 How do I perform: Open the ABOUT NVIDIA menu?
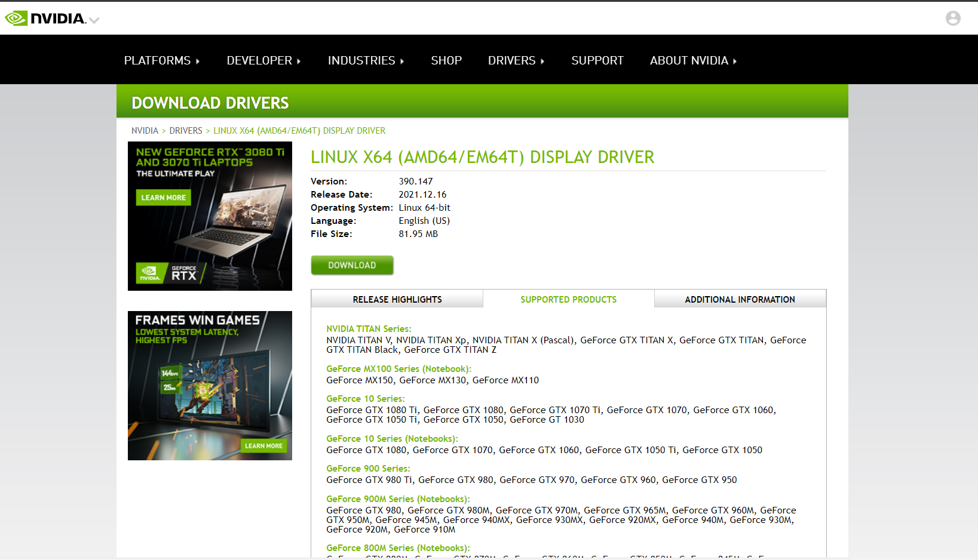click(693, 60)
